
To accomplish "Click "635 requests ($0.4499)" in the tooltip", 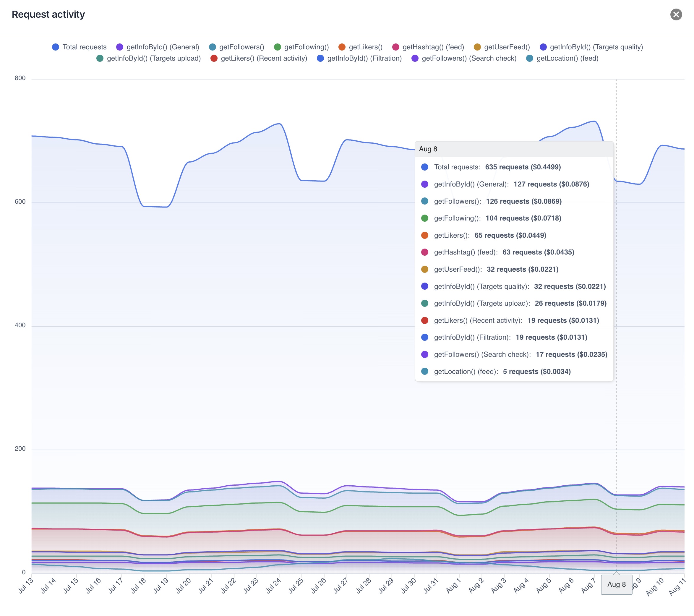I will (523, 167).
